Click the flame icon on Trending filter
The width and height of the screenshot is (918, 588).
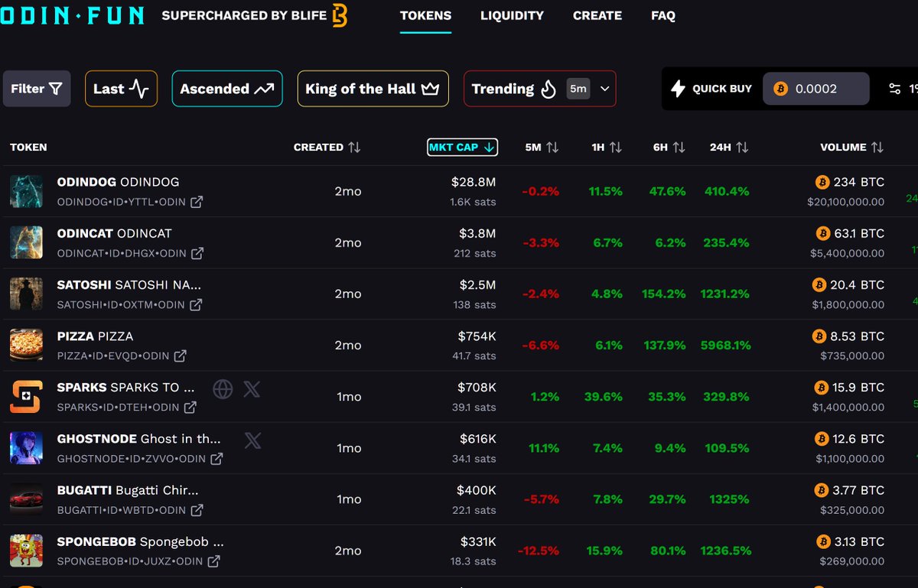(x=549, y=88)
